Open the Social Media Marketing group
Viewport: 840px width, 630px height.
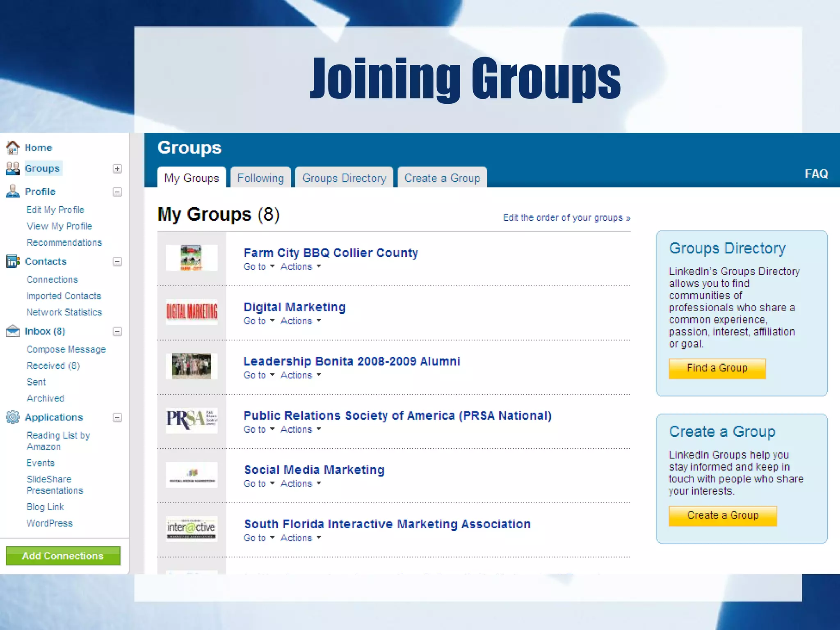click(314, 470)
